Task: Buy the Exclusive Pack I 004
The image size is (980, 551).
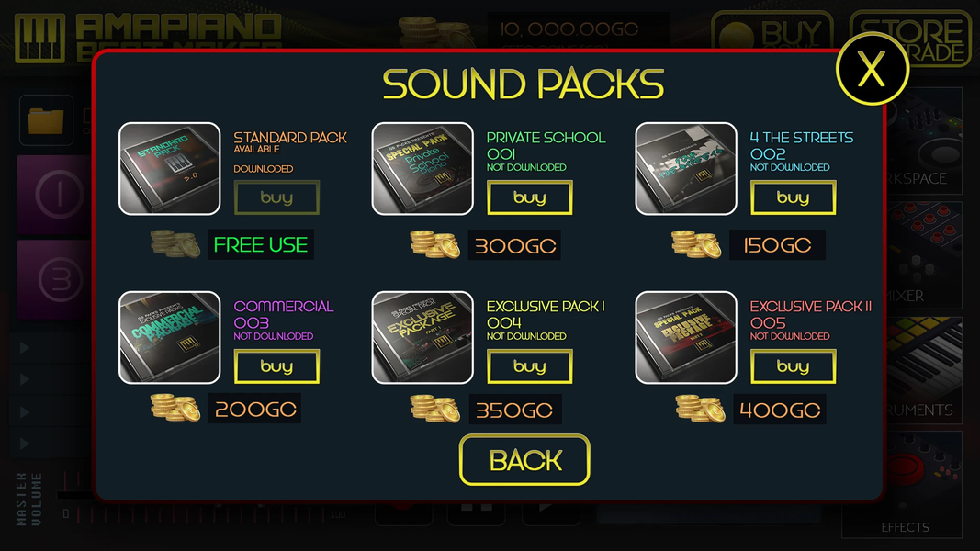Action: [x=529, y=366]
